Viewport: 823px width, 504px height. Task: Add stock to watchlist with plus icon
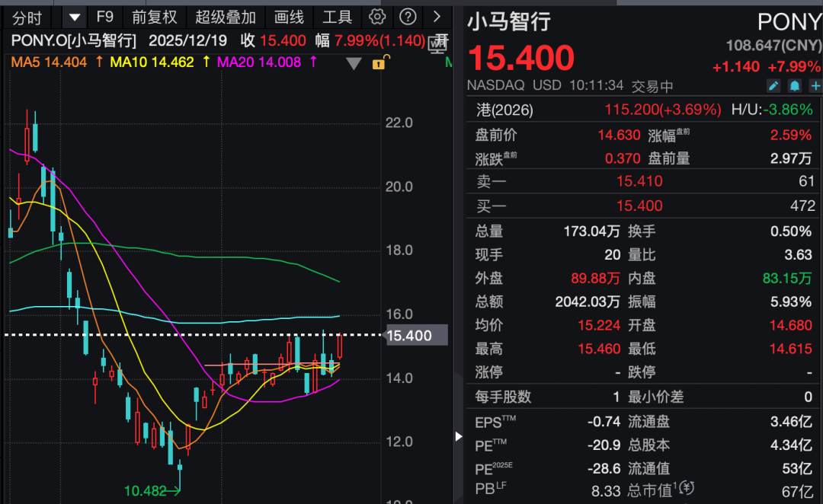815,86
